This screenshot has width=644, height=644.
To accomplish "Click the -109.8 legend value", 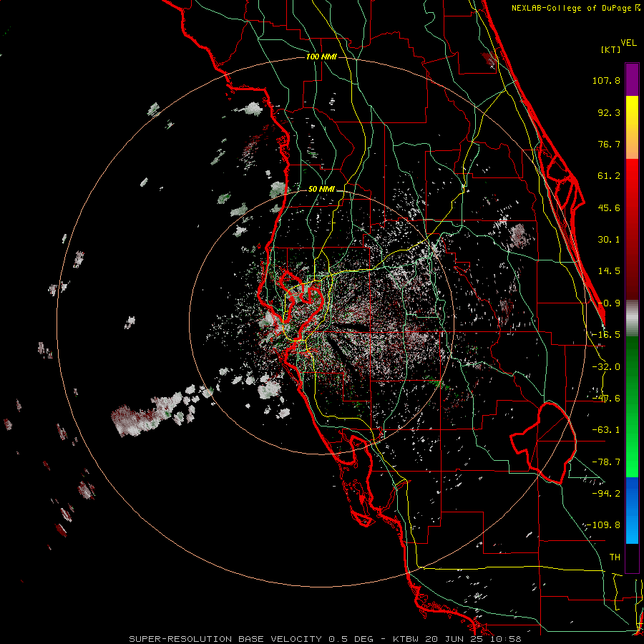I will [603, 525].
